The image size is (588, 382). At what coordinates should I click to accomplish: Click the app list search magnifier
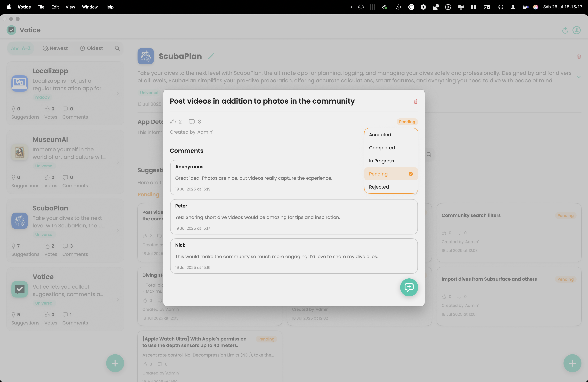click(117, 48)
